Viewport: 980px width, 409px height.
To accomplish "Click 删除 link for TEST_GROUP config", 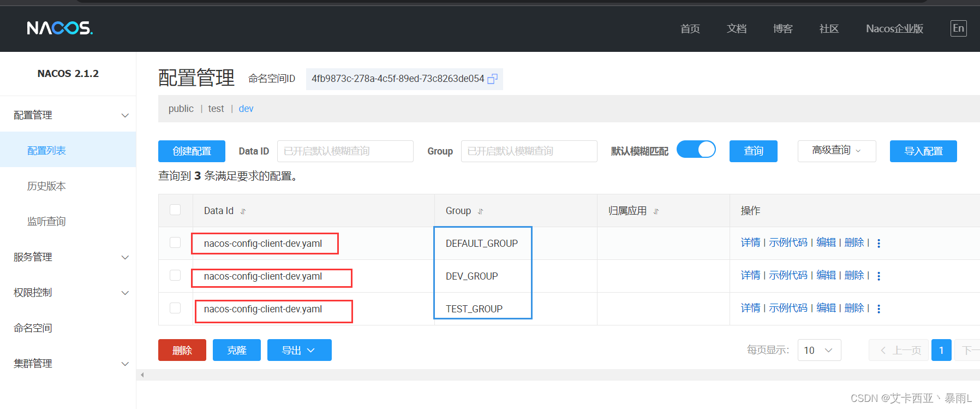I will [854, 308].
